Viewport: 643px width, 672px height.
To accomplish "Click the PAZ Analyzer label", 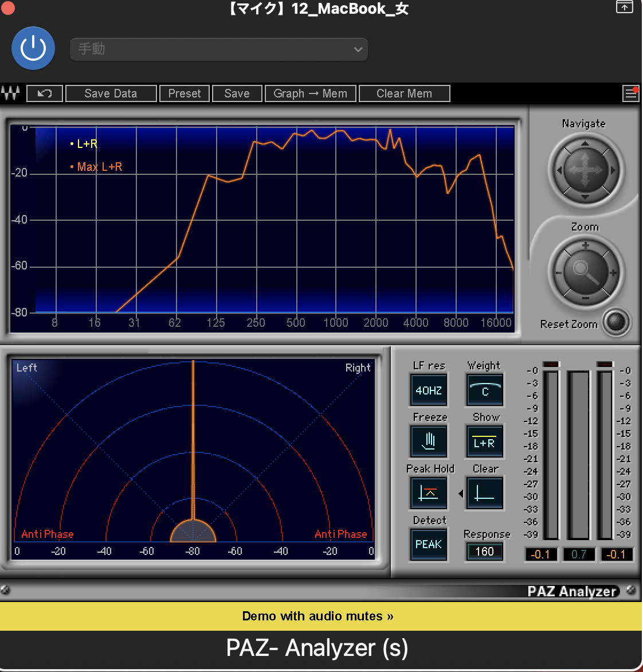I will pos(573,591).
